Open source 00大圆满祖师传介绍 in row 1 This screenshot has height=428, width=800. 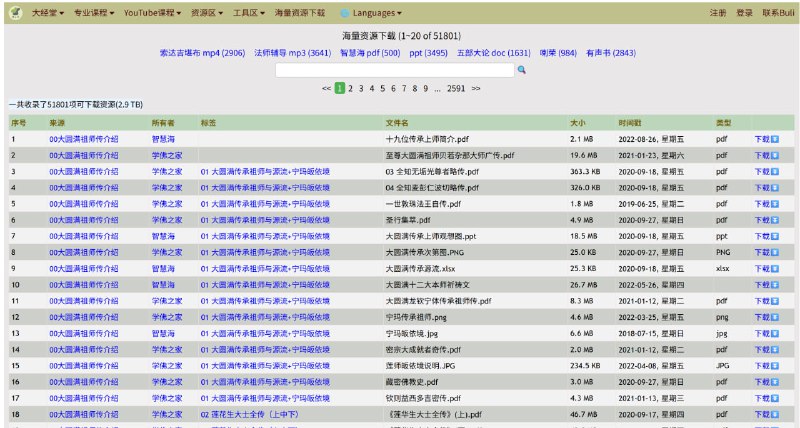click(84, 139)
